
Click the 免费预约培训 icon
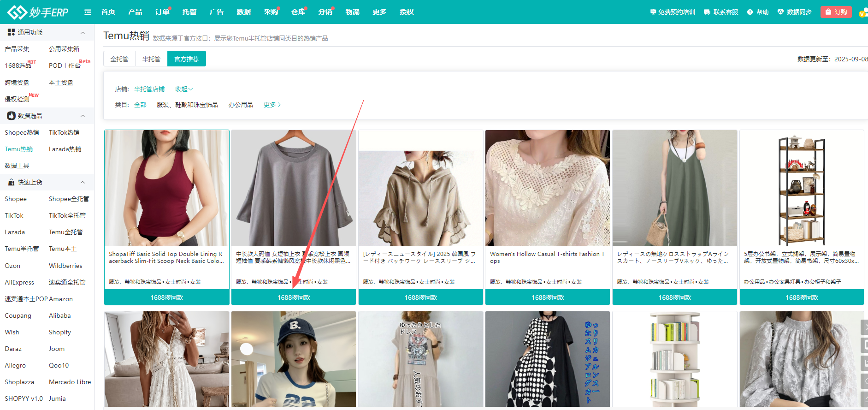click(653, 12)
